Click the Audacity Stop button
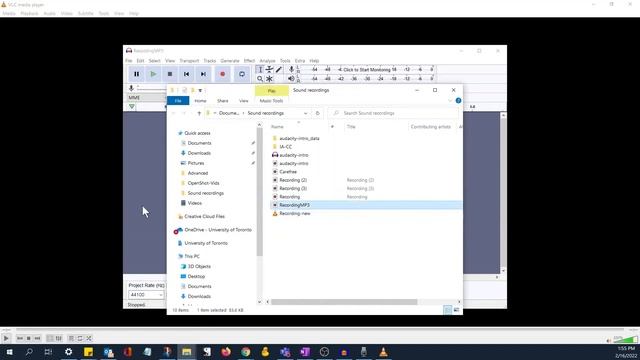Viewport: 640px width, 360px height. (x=170, y=74)
